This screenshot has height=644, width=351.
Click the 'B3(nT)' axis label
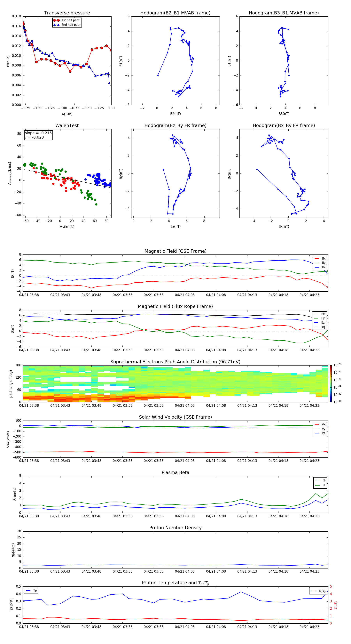(284, 114)
